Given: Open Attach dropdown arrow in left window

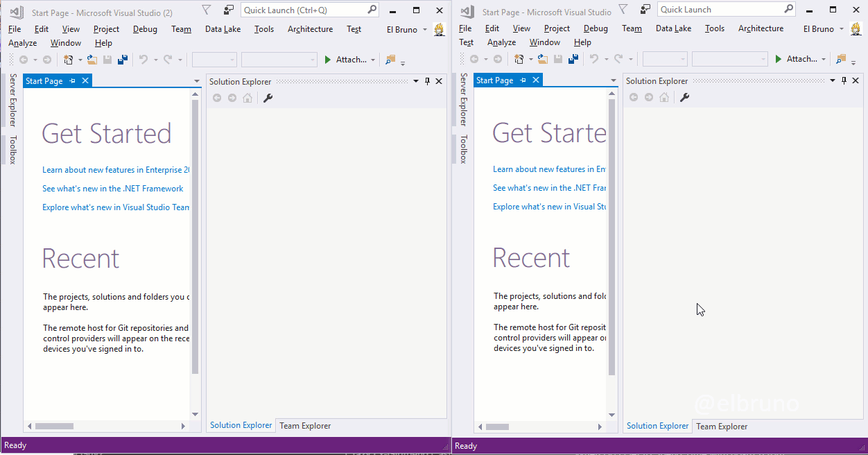Looking at the screenshot, I should tap(373, 60).
